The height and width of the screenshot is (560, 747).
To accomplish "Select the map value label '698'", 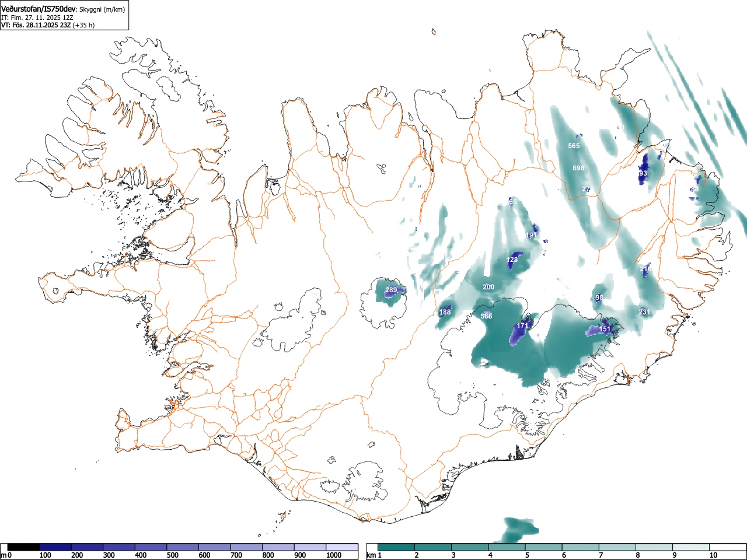I will pos(578,168).
